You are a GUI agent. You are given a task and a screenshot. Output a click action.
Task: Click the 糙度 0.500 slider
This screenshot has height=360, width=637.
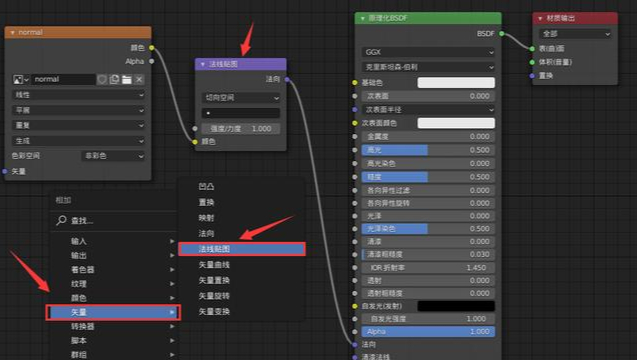click(x=428, y=177)
